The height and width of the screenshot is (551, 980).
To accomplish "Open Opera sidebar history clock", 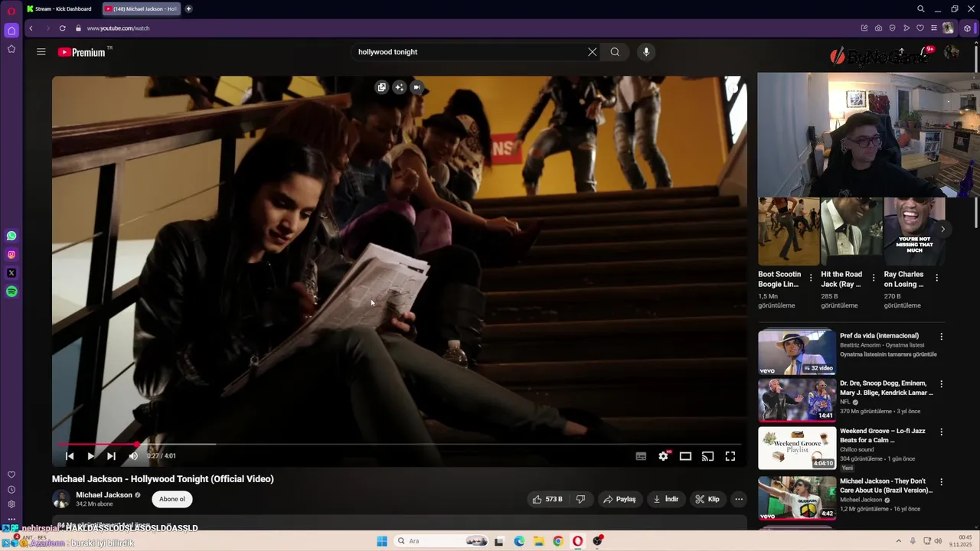I will (x=11, y=490).
